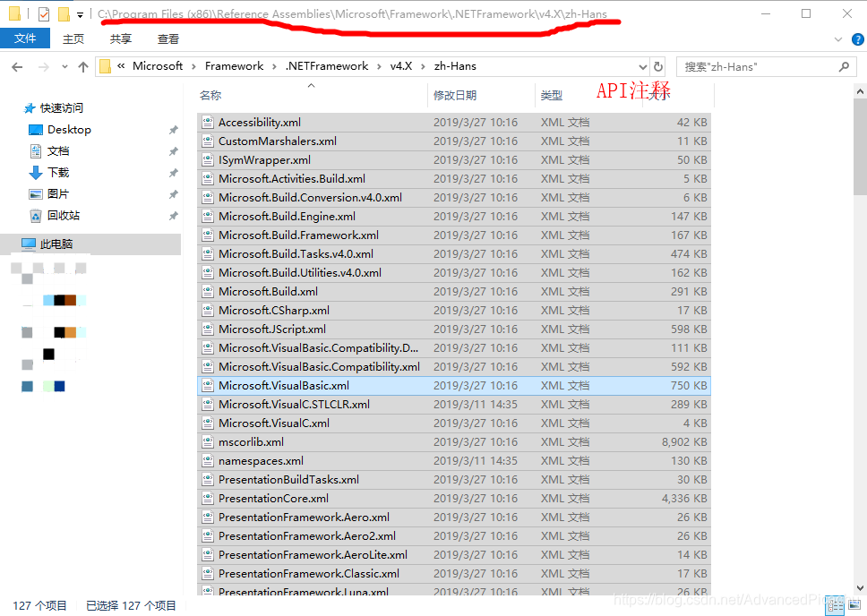867x616 pixels.
Task: Select .NETFramework breadcrumb in address bar
Action: (x=326, y=65)
